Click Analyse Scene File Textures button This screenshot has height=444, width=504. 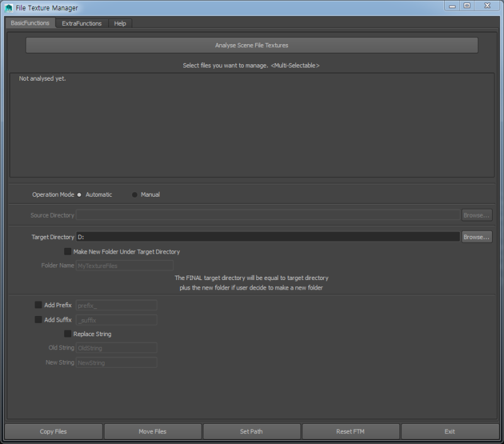[251, 45]
